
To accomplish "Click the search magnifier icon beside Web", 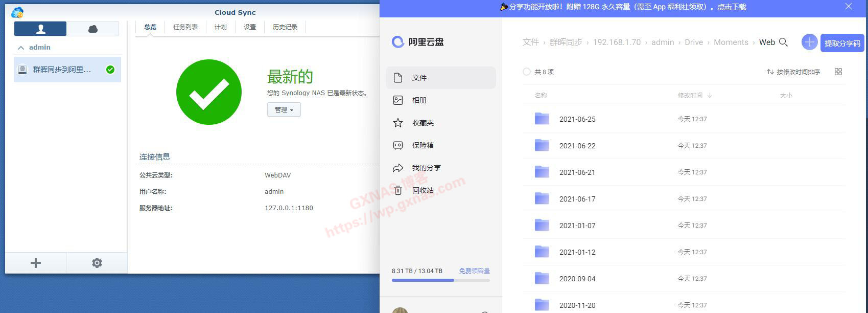I will tap(783, 42).
